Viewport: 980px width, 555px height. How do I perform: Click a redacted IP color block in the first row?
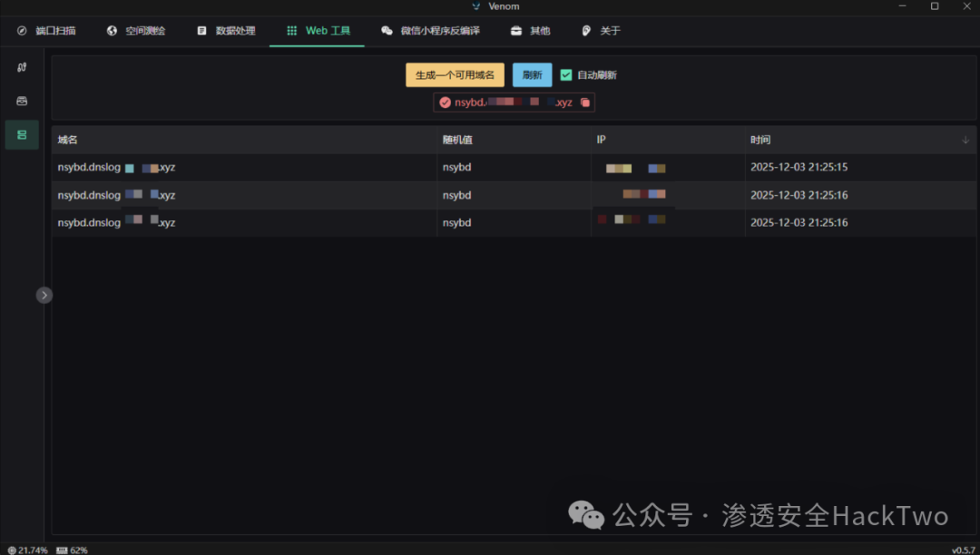coord(619,167)
